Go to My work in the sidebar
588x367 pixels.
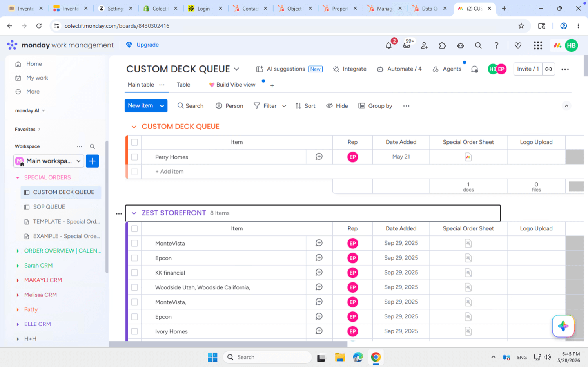pos(37,78)
